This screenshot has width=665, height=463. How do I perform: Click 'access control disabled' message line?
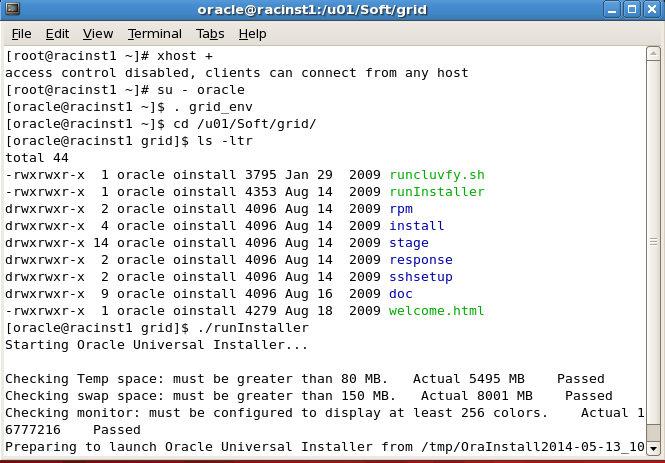237,73
